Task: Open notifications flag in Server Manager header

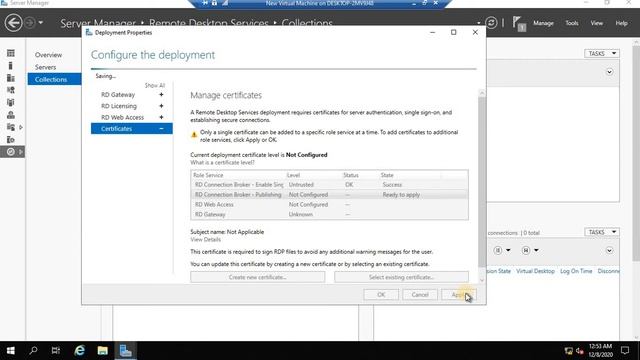Action: point(519,23)
